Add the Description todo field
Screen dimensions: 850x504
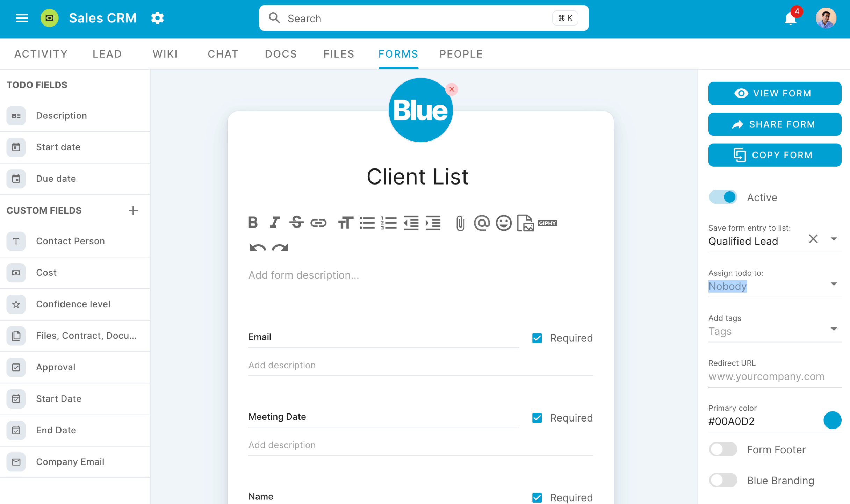(x=75, y=116)
